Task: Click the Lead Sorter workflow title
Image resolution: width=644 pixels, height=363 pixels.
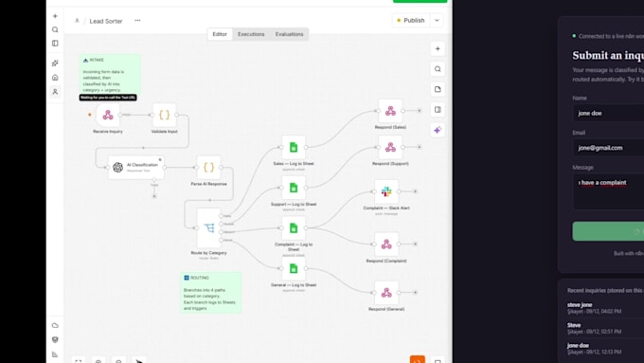Action: click(106, 21)
